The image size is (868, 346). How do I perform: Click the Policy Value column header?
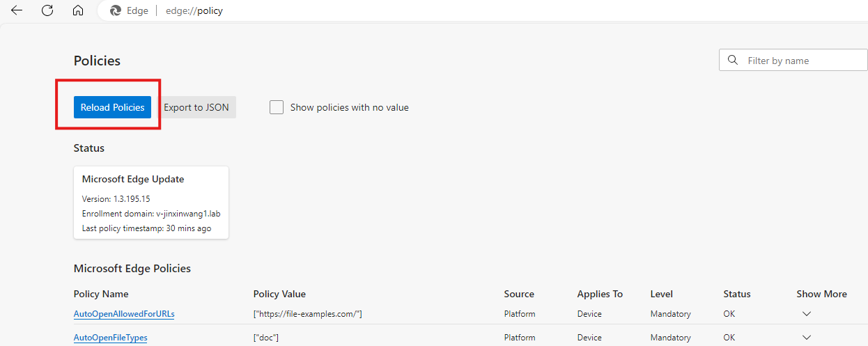click(279, 294)
